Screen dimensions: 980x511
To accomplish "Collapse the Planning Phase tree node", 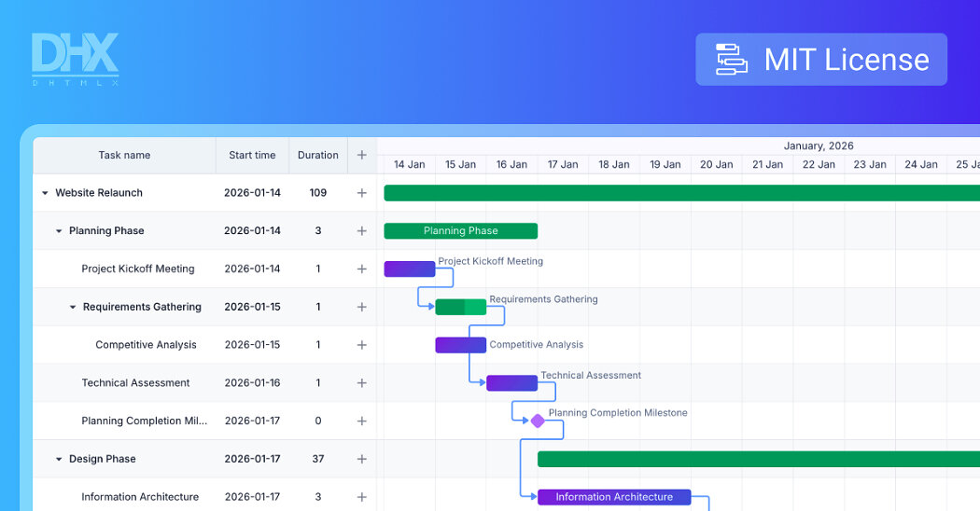I will 59,231.
